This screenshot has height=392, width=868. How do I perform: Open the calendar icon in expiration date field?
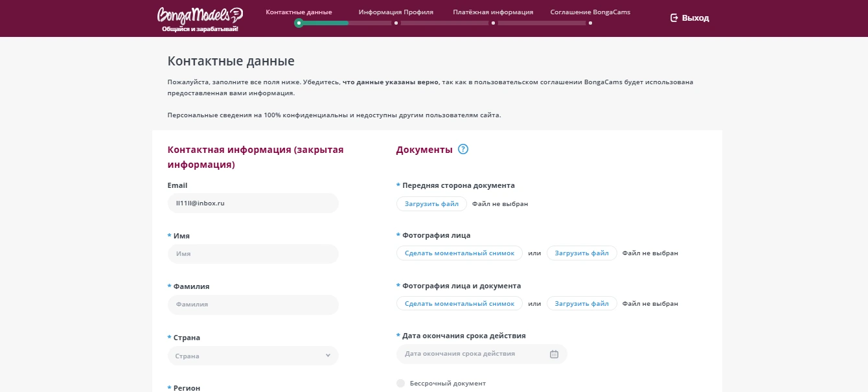tap(554, 354)
